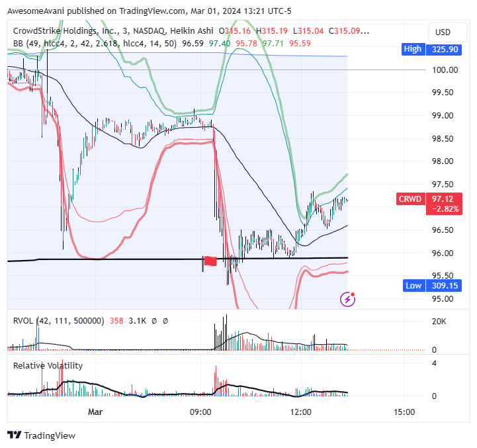Click the purple lightning bolt icon
This screenshot has height=448, width=477.
[348, 299]
